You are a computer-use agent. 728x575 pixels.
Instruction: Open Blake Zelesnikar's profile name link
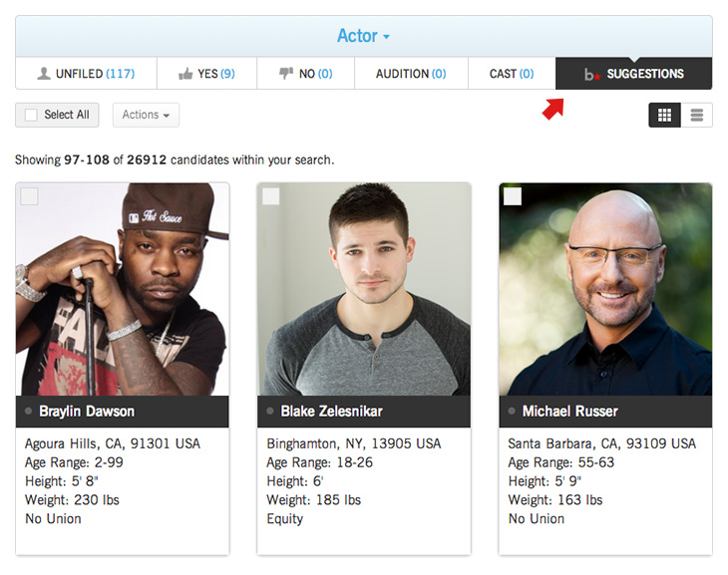click(331, 412)
